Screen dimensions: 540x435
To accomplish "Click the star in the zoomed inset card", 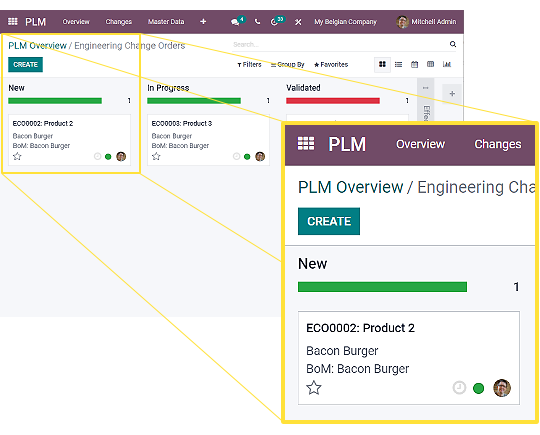I will click(314, 388).
